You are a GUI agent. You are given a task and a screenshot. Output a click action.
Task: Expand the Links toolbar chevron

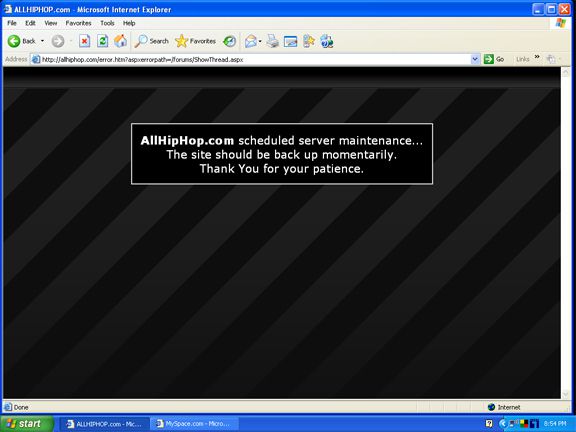(x=537, y=57)
